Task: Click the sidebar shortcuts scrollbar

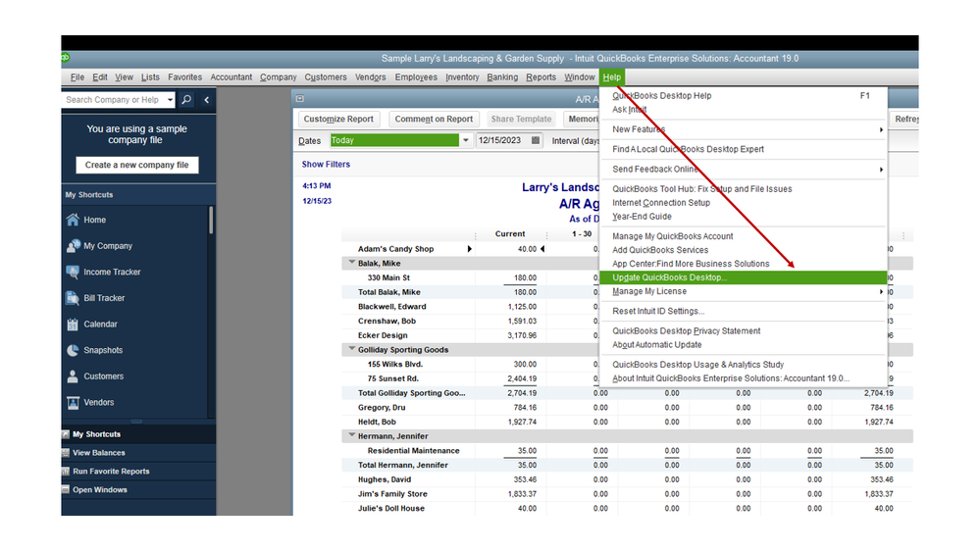Action: (211, 221)
